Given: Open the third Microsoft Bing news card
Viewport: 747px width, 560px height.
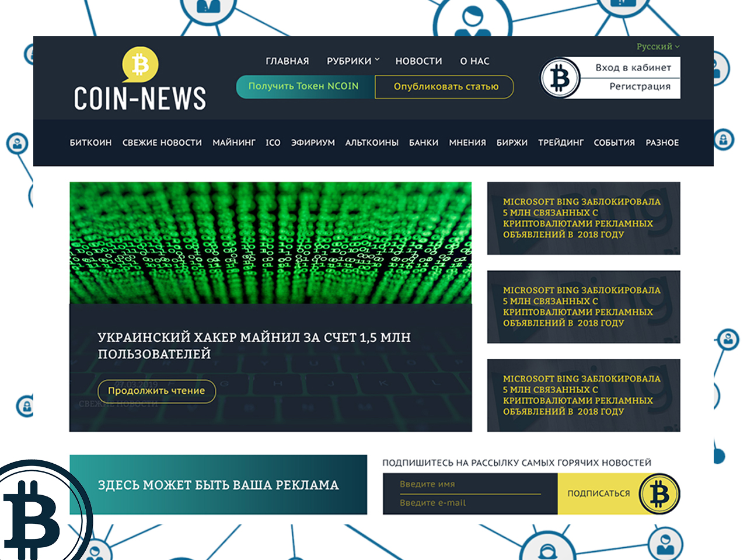Looking at the screenshot, I should [x=584, y=395].
